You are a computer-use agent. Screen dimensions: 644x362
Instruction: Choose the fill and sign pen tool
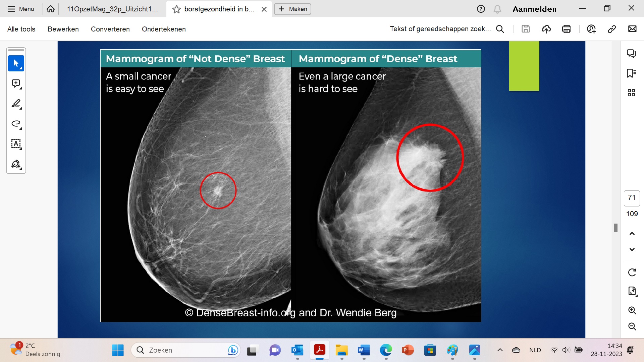(16, 164)
